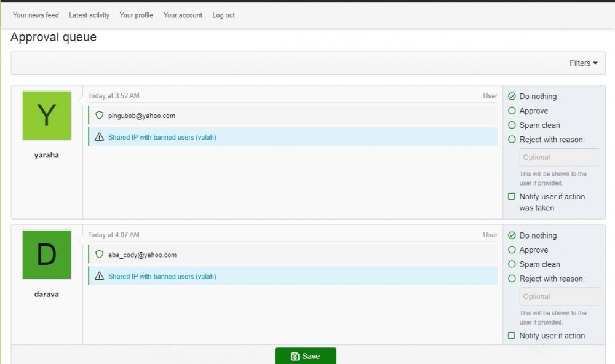
Task: Click shield icon beside aba_cody@yahoo.com
Action: (100, 255)
